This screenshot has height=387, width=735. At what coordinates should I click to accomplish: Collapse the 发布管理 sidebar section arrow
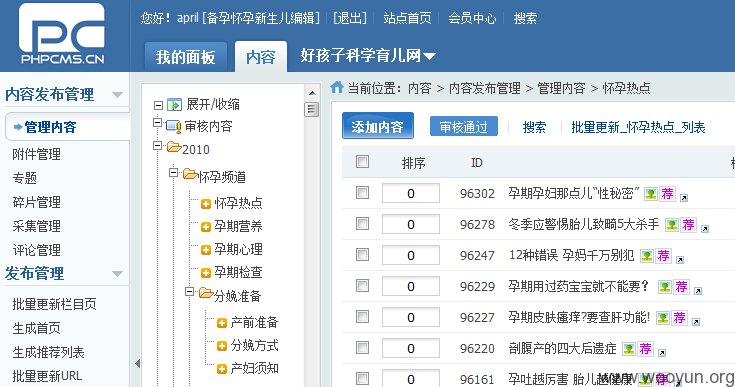pos(118,274)
